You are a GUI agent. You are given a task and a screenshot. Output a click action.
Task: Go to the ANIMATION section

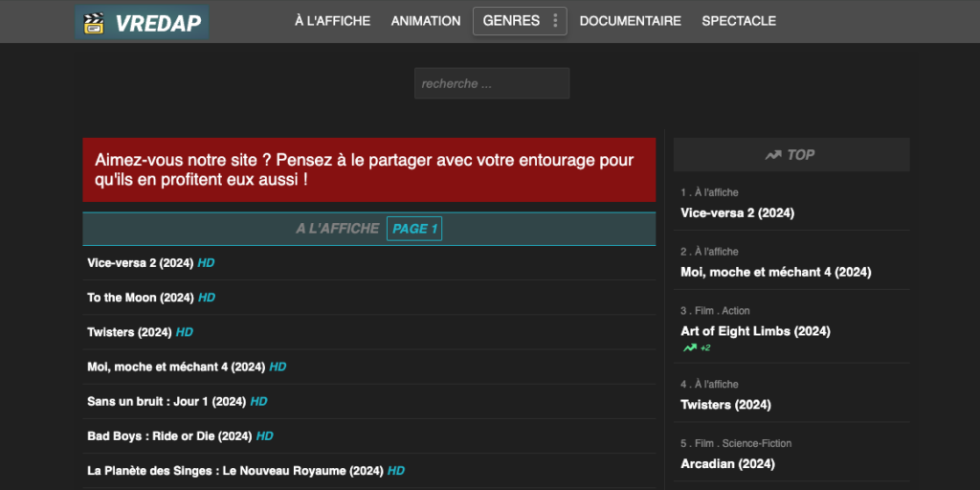tap(426, 21)
